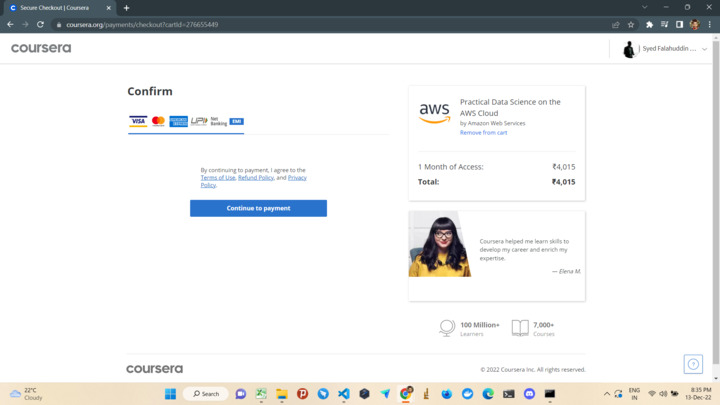The image size is (720, 405).
Task: Select the EMI payment icon
Action: (236, 121)
